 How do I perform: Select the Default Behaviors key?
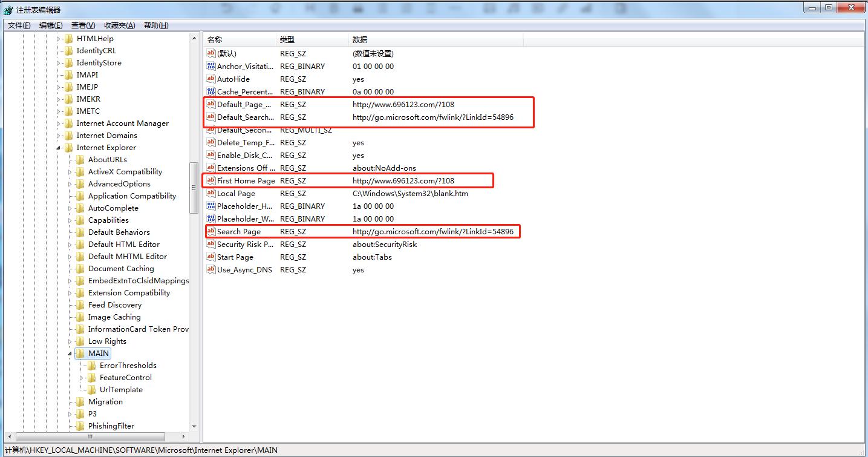coord(119,232)
